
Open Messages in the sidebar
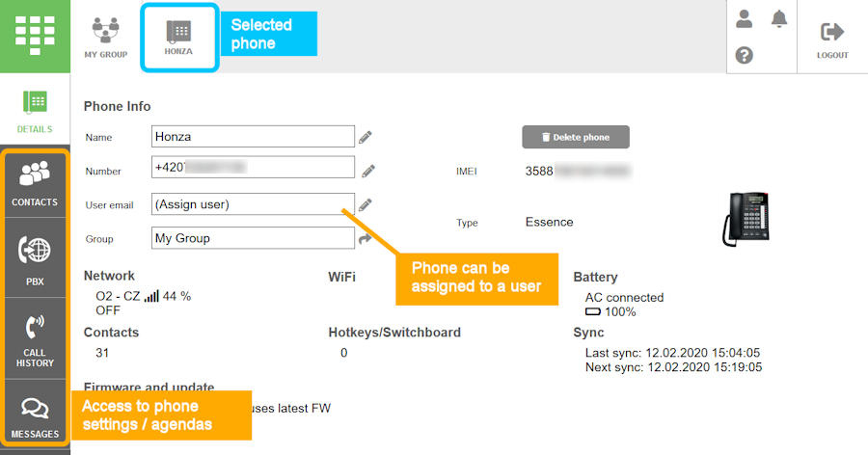click(35, 415)
